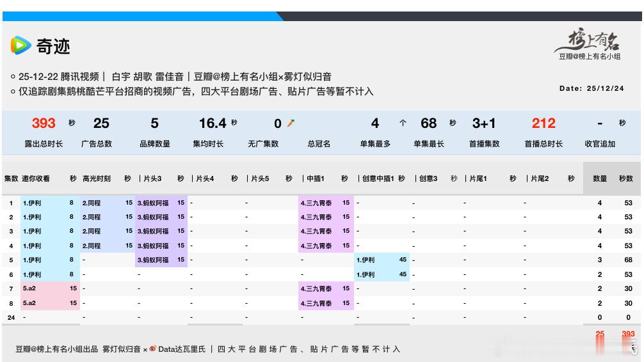Screen dimensions: 644x362
Task: Click the Weibo icon before Data达瓦里氏
Action: coord(153,349)
